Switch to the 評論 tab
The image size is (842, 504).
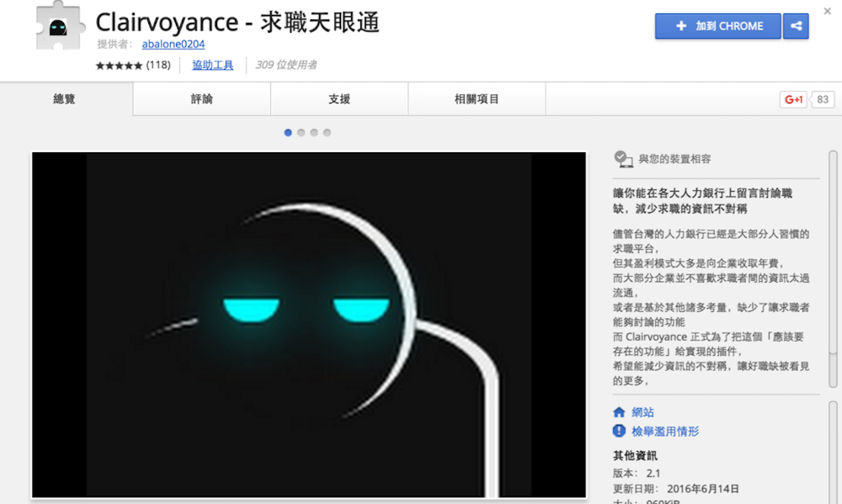tap(201, 98)
